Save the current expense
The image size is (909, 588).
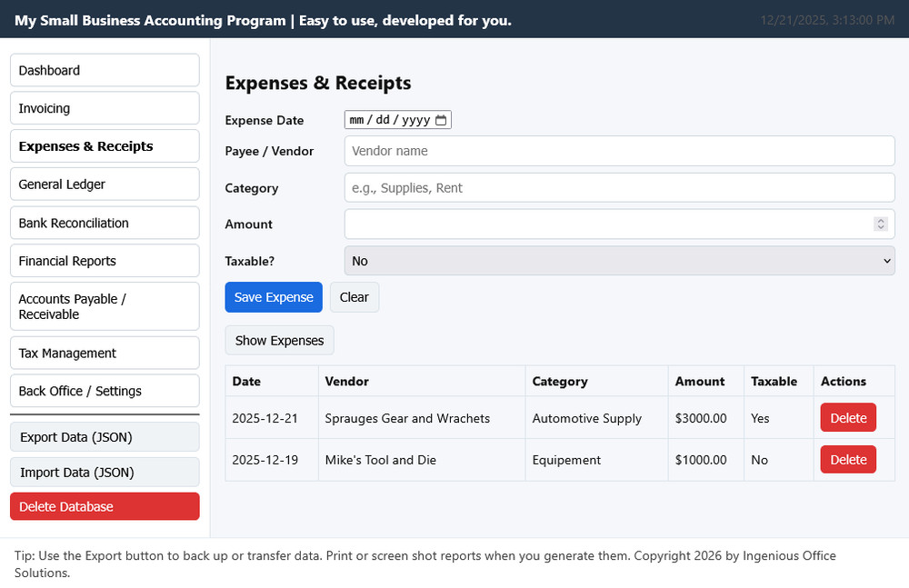pyautogui.click(x=274, y=296)
